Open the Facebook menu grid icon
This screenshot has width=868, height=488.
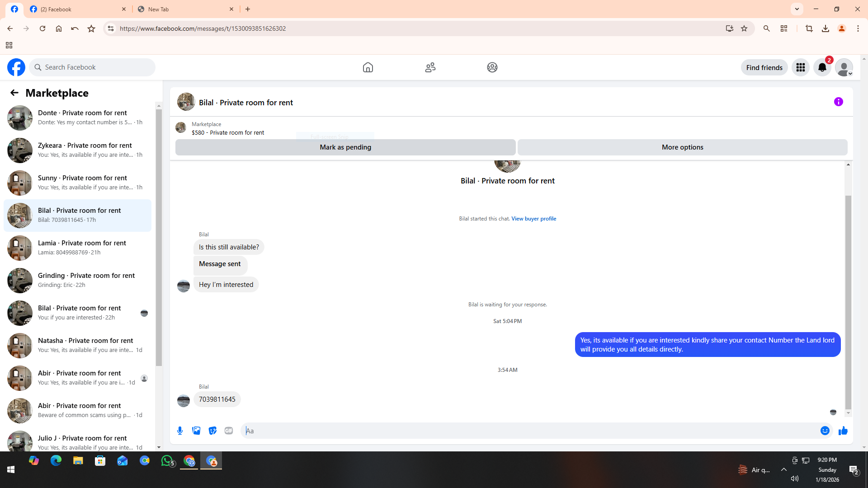click(x=800, y=67)
